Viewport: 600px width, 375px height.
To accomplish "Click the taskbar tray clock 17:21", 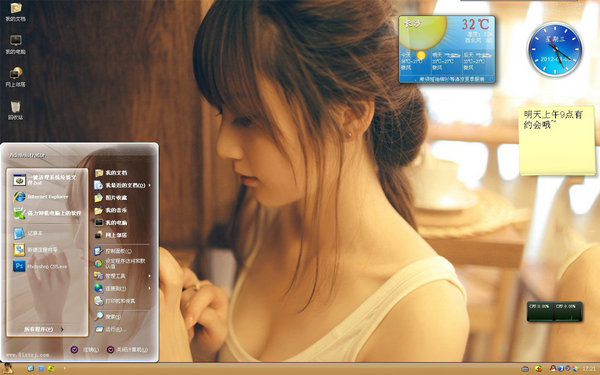I will 589,368.
